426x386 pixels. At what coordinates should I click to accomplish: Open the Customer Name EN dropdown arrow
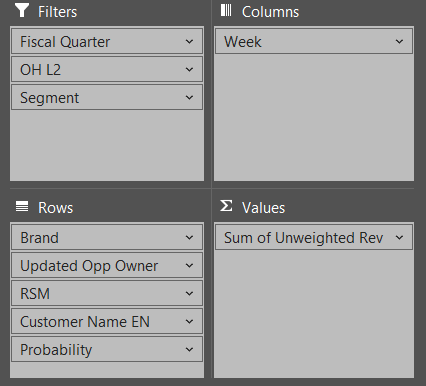point(189,322)
